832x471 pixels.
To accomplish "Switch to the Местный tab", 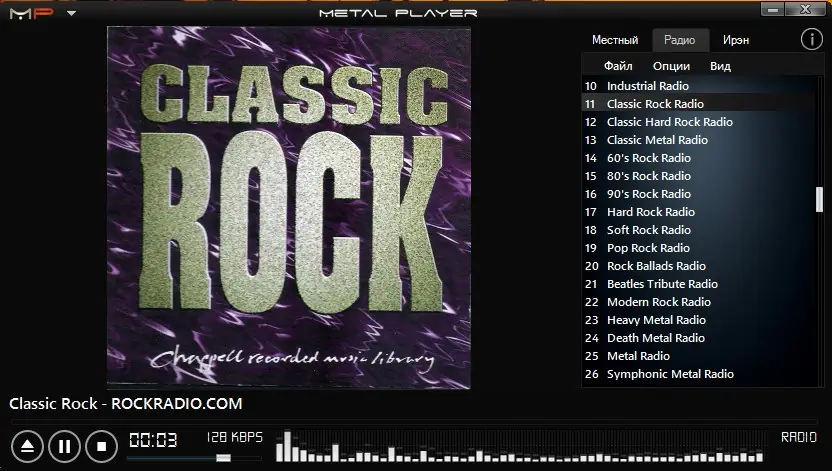I will click(615, 40).
